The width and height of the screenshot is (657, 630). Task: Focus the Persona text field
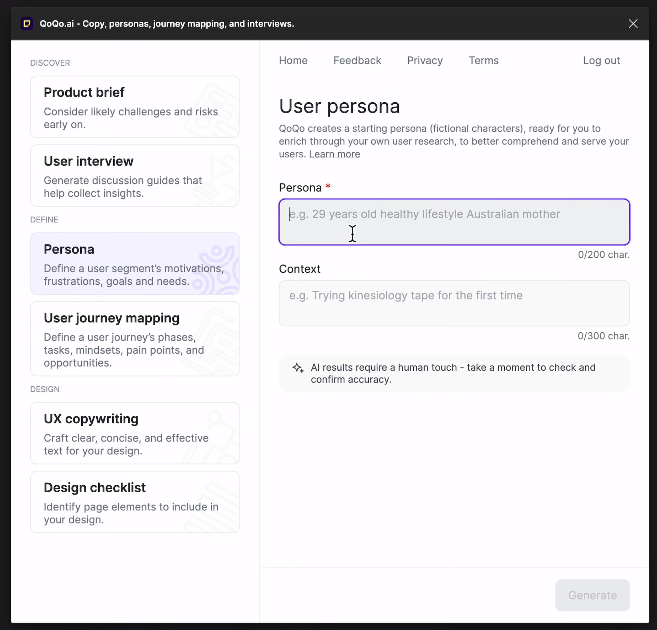(x=454, y=222)
